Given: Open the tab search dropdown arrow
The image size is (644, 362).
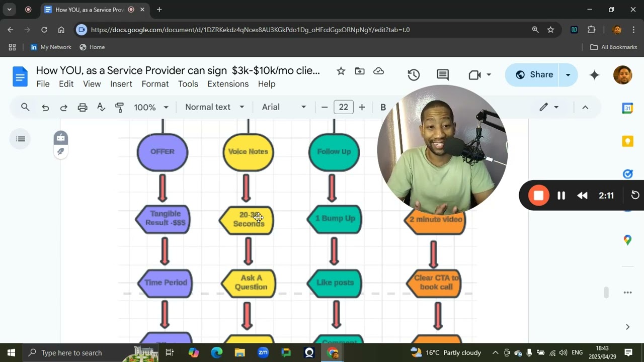Looking at the screenshot, I should point(9,10).
